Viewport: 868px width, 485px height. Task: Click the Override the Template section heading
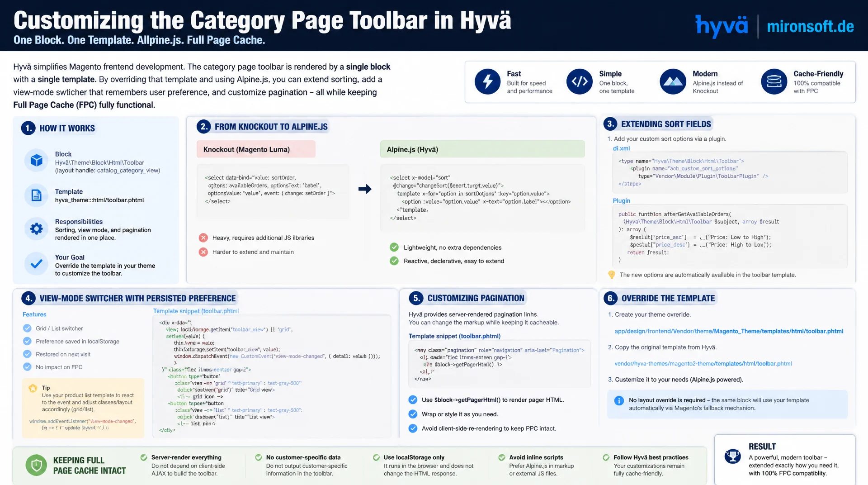668,298
